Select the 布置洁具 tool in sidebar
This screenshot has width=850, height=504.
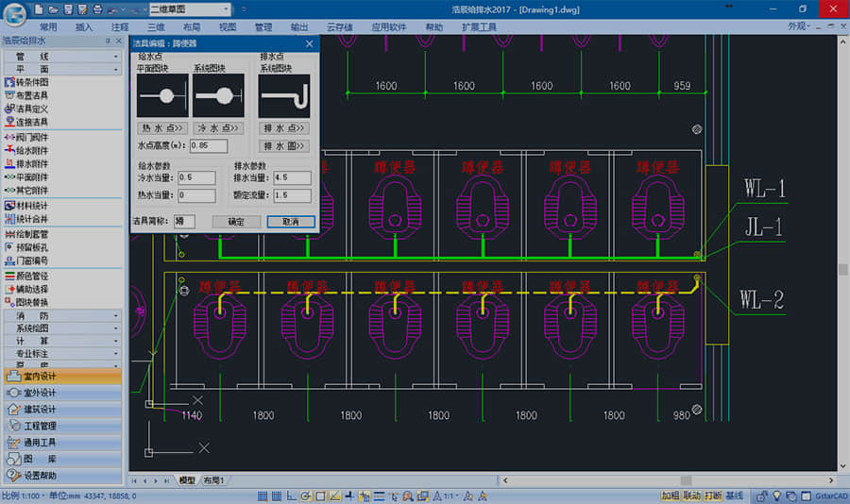(31, 95)
